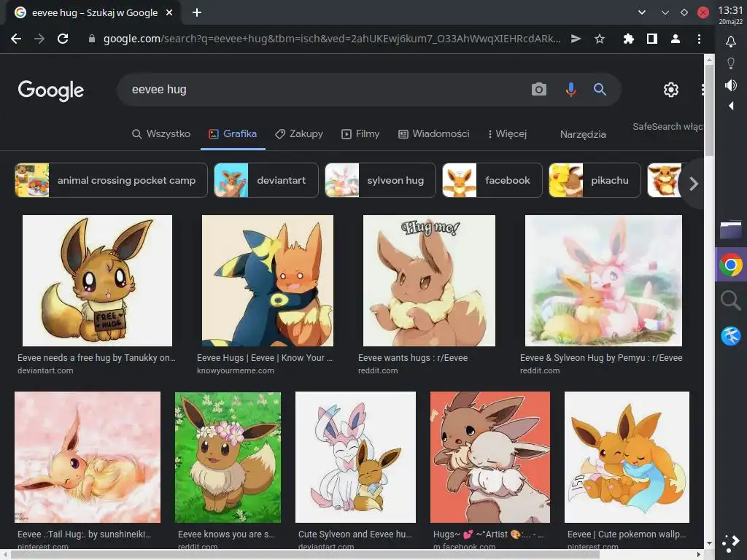Image resolution: width=747 pixels, height=560 pixels.
Task: Switch to Chrome in the side dock
Action: click(731, 265)
